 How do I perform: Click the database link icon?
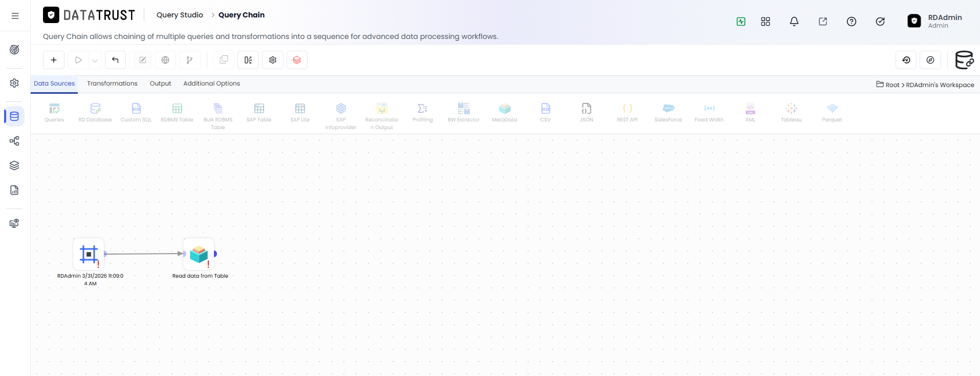(x=965, y=60)
